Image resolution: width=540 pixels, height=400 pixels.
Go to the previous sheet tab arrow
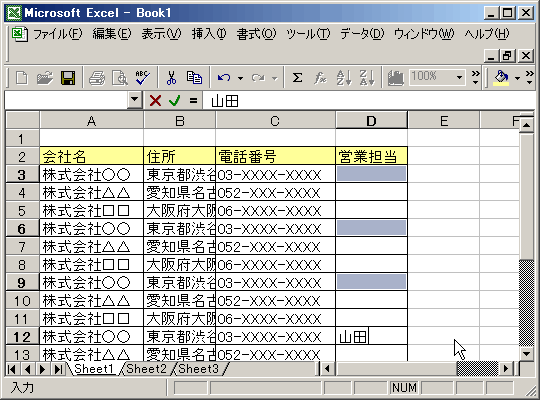27,369
